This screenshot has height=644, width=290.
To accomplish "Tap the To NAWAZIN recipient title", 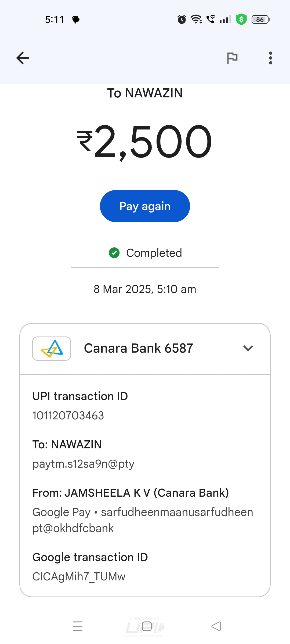I will coord(145,93).
